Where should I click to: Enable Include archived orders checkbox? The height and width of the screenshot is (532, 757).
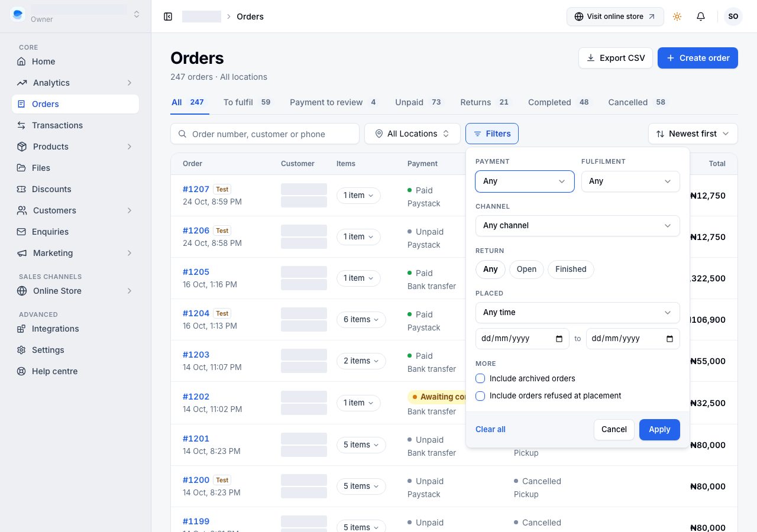tap(480, 378)
